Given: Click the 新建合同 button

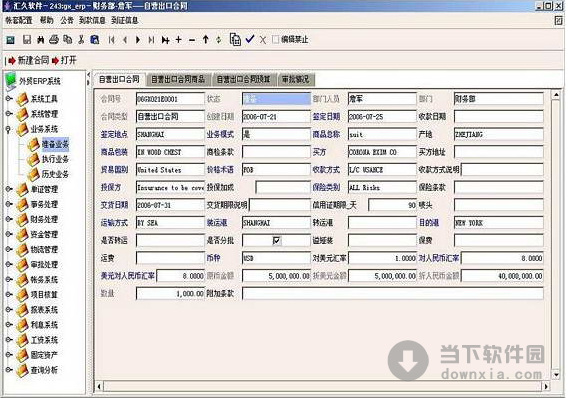Looking at the screenshot, I should (29, 60).
